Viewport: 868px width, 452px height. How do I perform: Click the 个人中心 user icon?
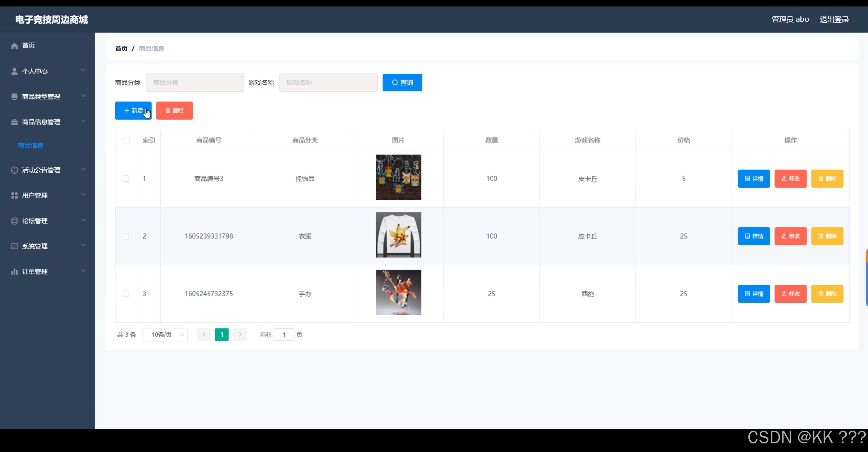pos(14,71)
